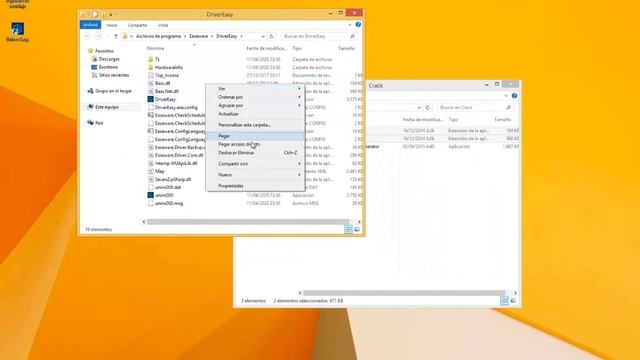Choose Propiedades from the context menu
The image size is (640, 360).
tap(256, 186)
